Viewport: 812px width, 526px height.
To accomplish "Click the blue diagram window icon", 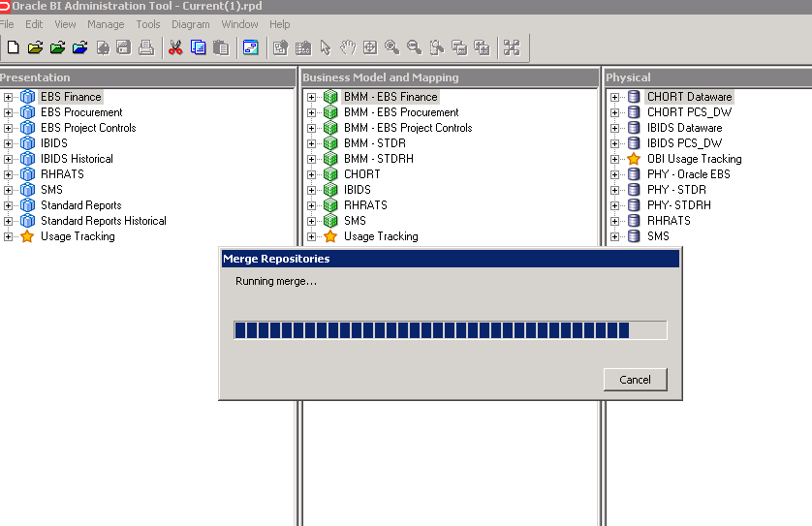I will pyautogui.click(x=251, y=48).
